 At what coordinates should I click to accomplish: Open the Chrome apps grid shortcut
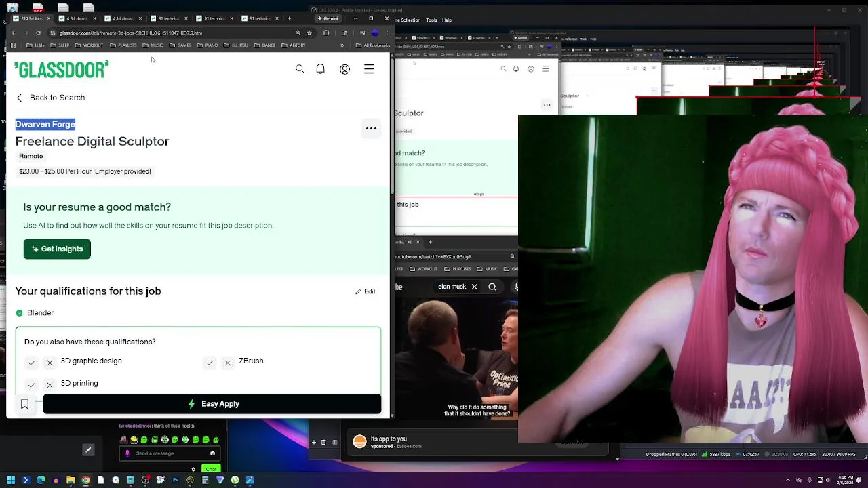click(14, 45)
